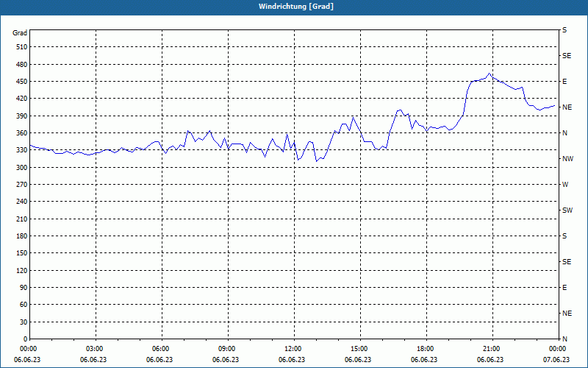Click the NW compass label
Screen dimensions: 588x368
click(x=567, y=159)
